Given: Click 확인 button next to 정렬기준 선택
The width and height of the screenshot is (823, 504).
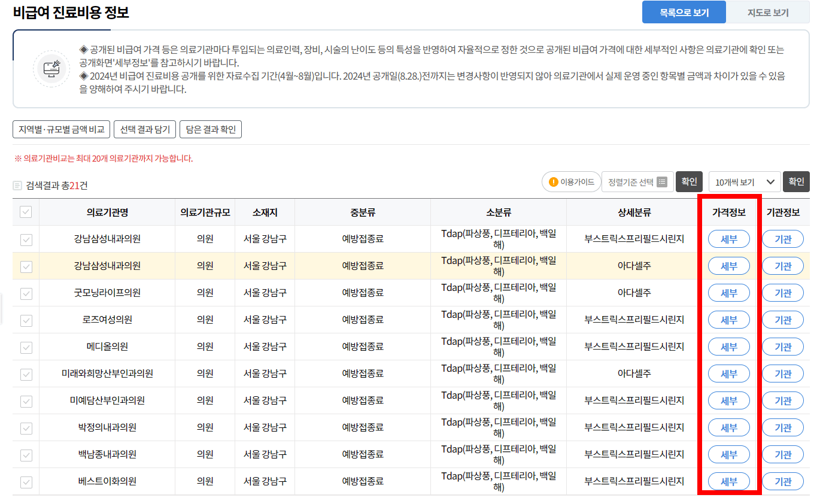Looking at the screenshot, I should (689, 182).
